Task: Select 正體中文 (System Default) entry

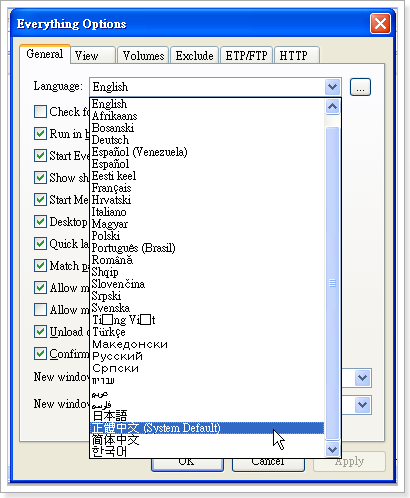Action: 207,428
